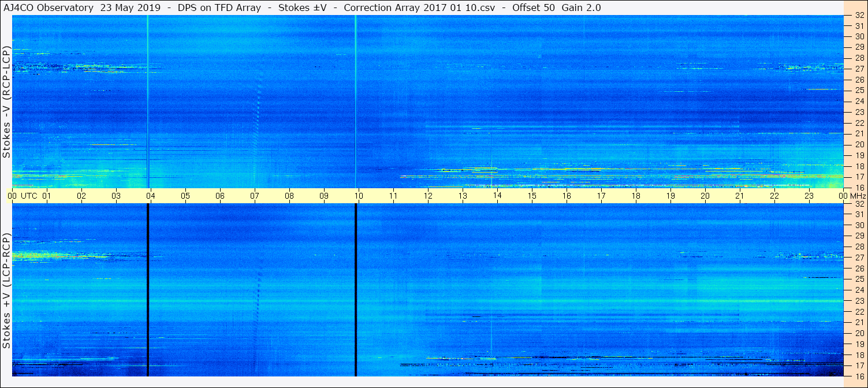Screen dimensions: 868x388
Task: Click the 19 MHz tick of the Stokes -V panel
Action: tap(859, 155)
